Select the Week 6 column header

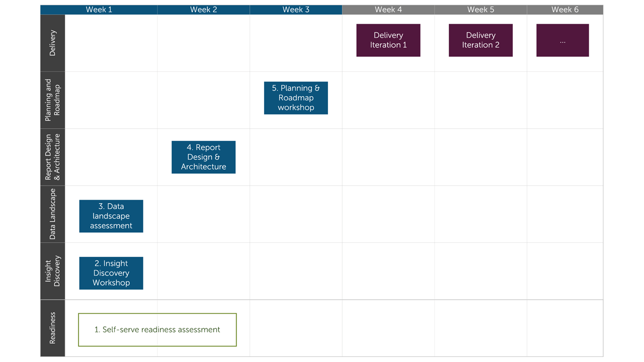click(x=565, y=10)
